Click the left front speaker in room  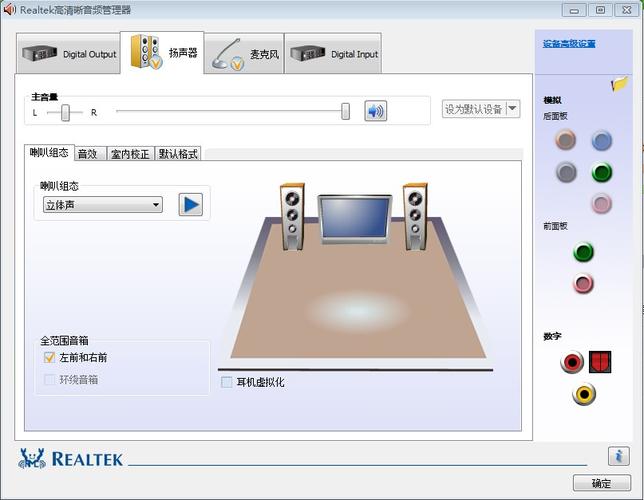(292, 217)
